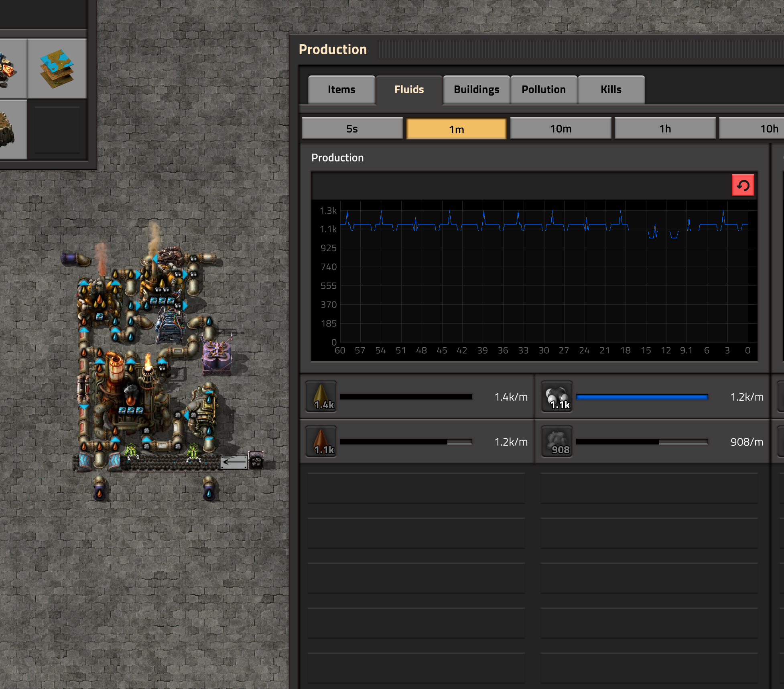Select the light oil 1.4k fluid icon
The width and height of the screenshot is (784, 689).
click(x=321, y=397)
